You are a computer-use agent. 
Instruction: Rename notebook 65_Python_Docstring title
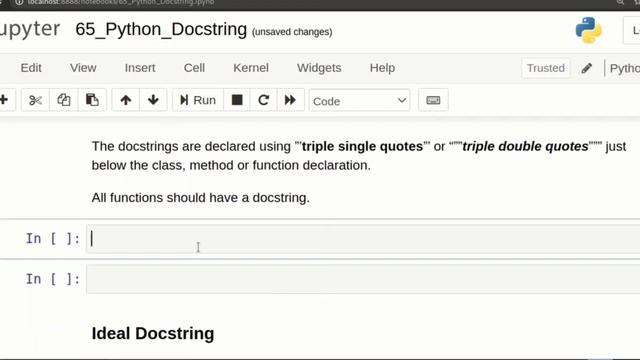coord(161,29)
